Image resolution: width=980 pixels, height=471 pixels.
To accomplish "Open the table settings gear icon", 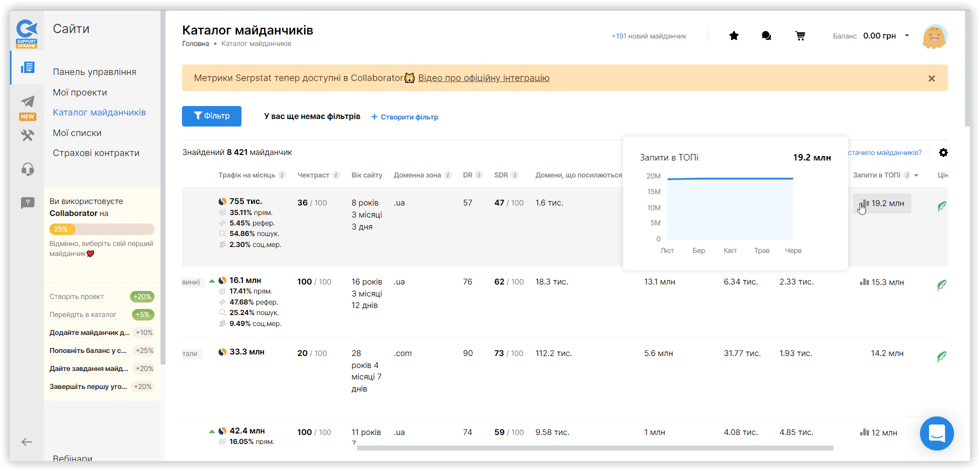I will (943, 152).
